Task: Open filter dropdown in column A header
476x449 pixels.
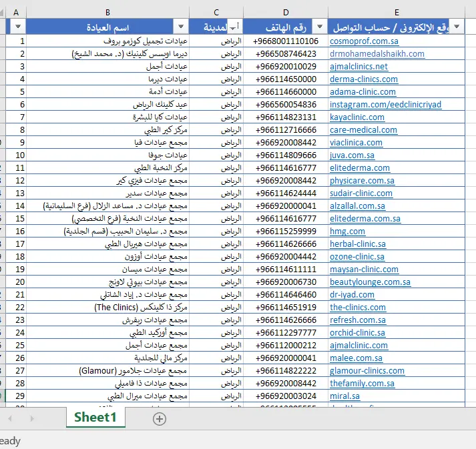Action: pyautogui.click(x=18, y=27)
